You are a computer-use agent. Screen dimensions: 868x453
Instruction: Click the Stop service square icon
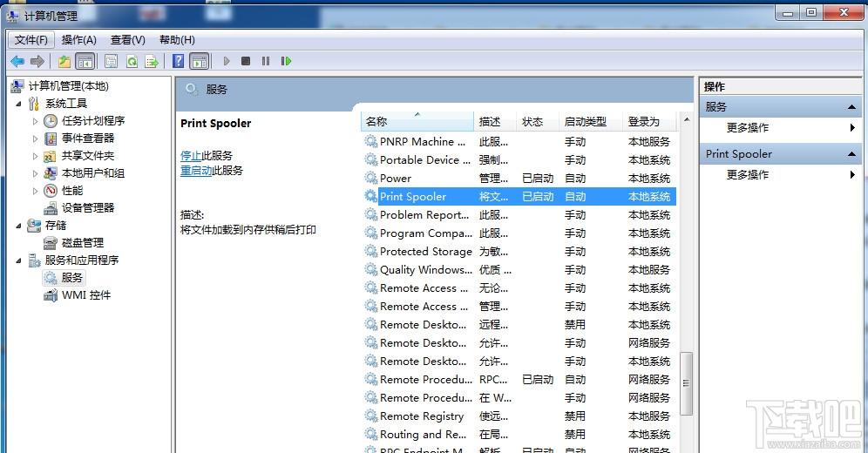point(246,61)
